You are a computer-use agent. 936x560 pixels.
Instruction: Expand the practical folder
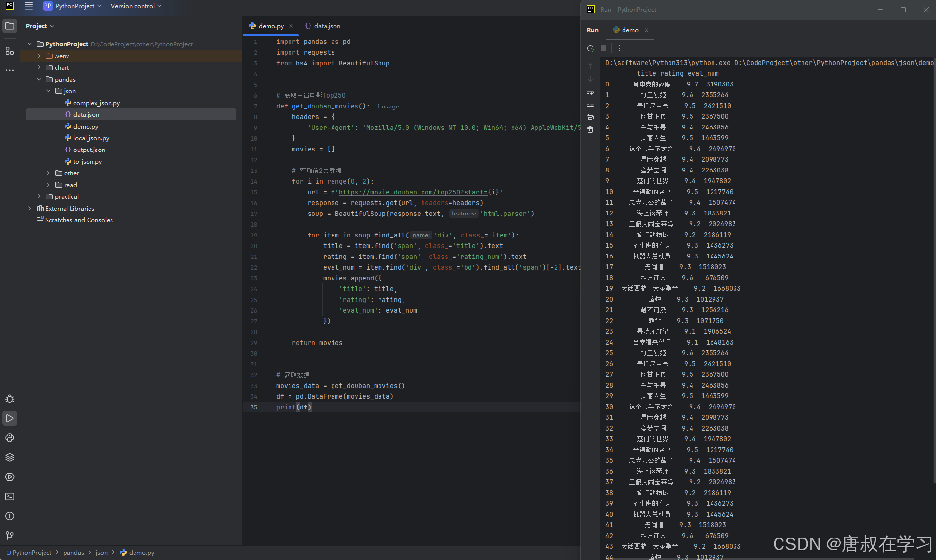click(x=39, y=196)
